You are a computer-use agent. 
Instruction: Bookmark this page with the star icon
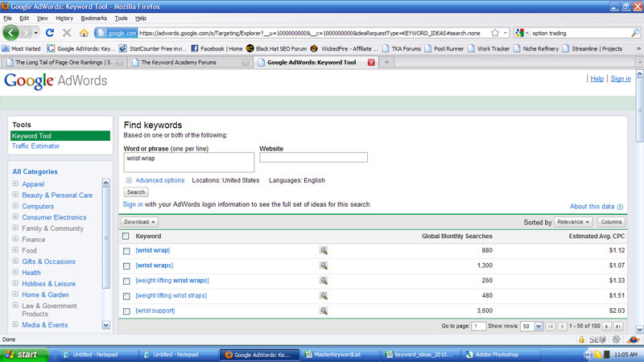pos(494,33)
